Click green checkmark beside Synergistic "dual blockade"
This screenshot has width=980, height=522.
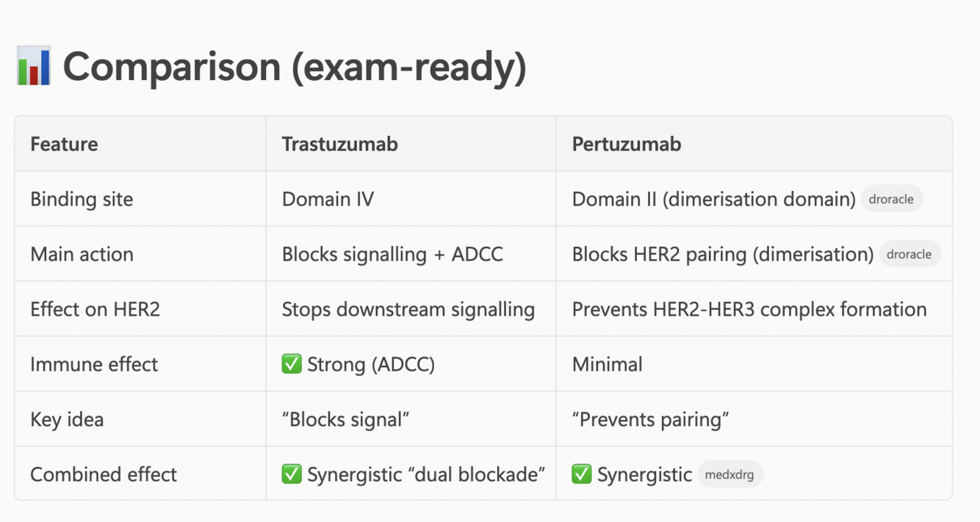pos(292,474)
